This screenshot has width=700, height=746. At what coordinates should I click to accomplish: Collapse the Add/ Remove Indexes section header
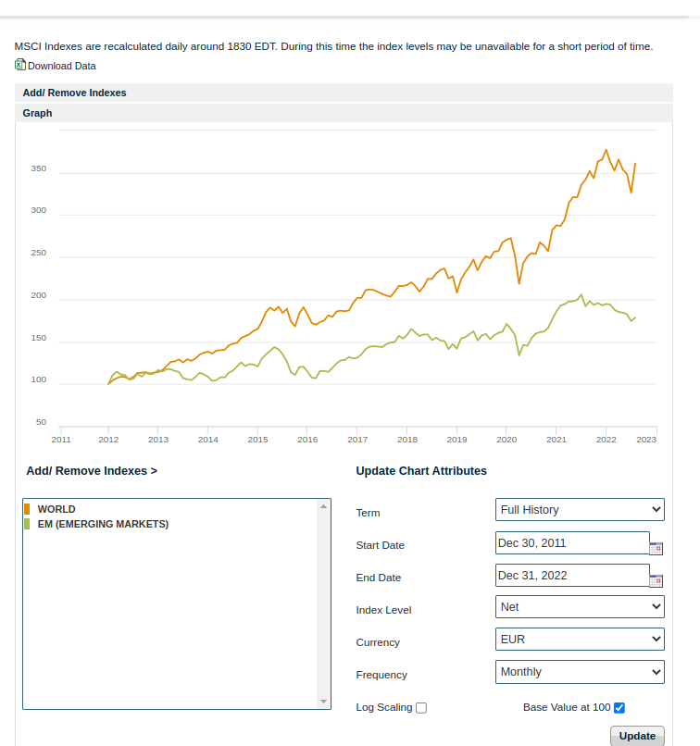click(x=74, y=93)
